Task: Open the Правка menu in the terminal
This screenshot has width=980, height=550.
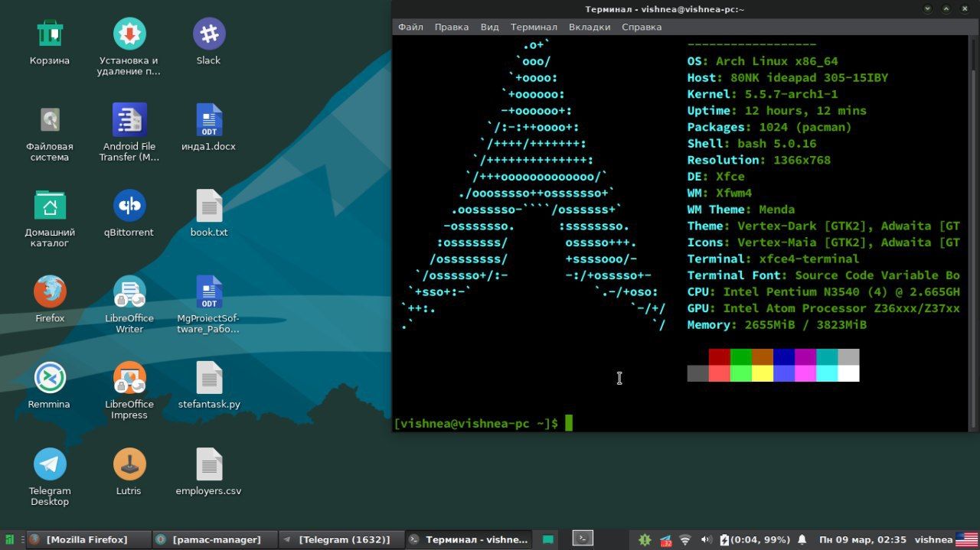Action: 452,27
